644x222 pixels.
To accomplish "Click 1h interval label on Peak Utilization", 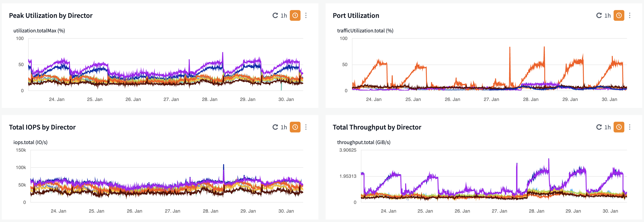I will (x=284, y=15).
